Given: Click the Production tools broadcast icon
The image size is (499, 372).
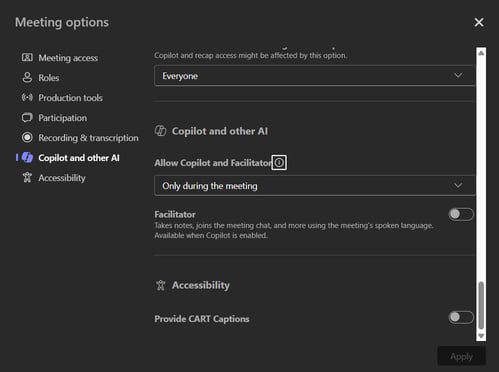Looking at the screenshot, I should click(x=27, y=98).
